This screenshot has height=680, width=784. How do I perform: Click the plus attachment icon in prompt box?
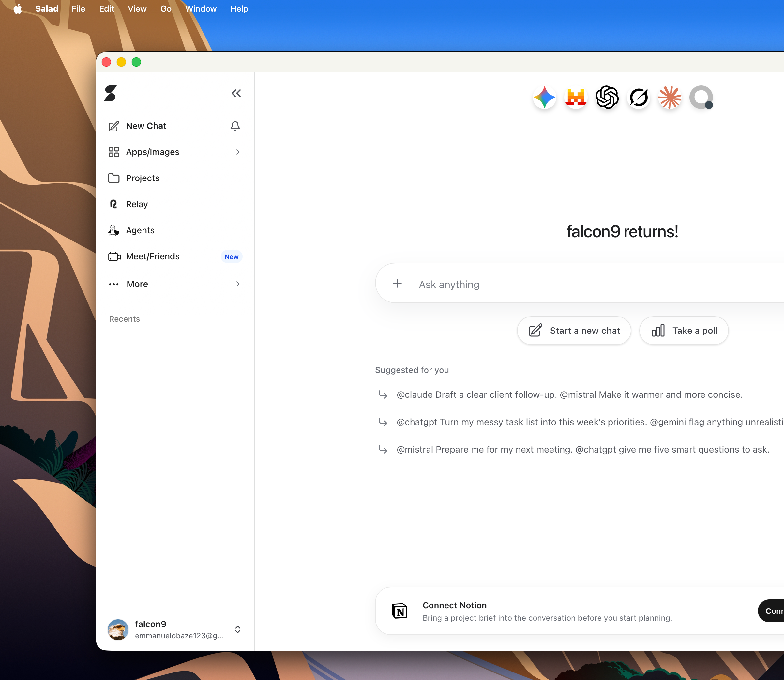[397, 284]
